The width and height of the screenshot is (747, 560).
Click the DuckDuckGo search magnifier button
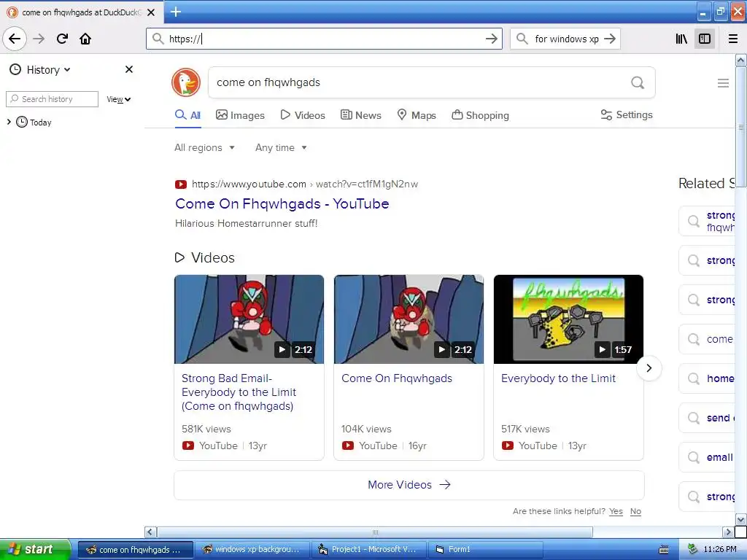click(638, 82)
